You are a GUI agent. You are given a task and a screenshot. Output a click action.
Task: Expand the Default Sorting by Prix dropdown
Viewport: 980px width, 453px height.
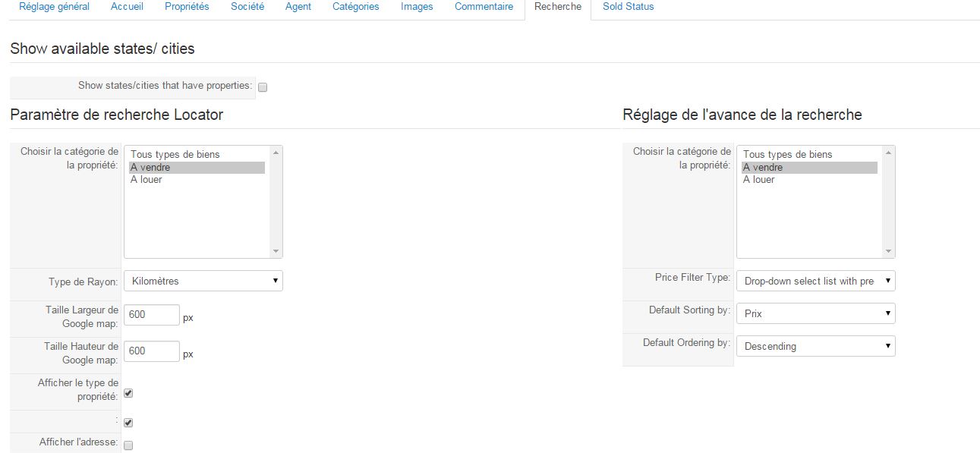click(x=816, y=313)
